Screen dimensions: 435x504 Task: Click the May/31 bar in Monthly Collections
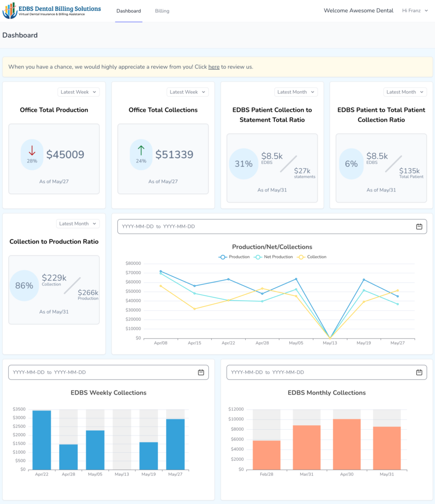[x=387, y=448]
